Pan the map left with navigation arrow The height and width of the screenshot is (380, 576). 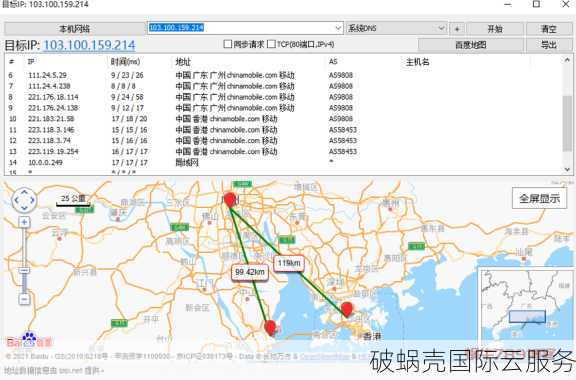coord(16,201)
